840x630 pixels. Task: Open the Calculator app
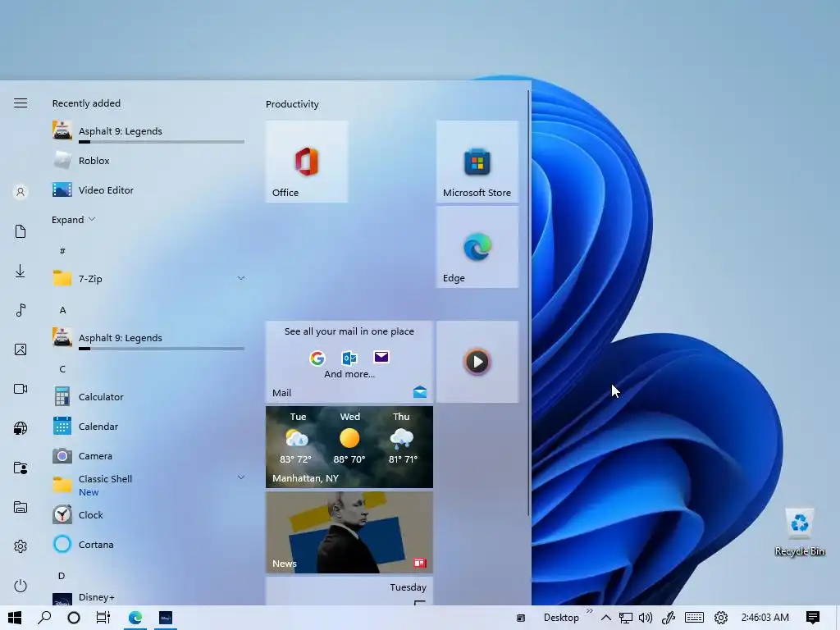[x=148, y=397]
